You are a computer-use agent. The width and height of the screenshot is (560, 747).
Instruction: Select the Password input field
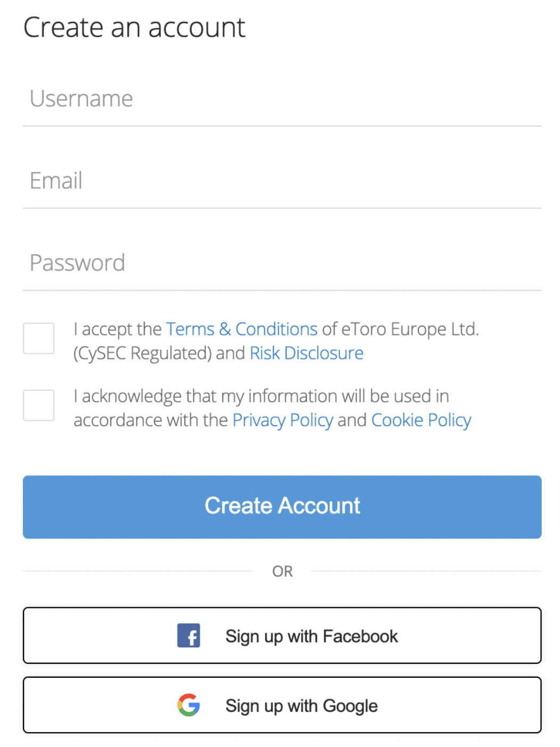tap(282, 263)
